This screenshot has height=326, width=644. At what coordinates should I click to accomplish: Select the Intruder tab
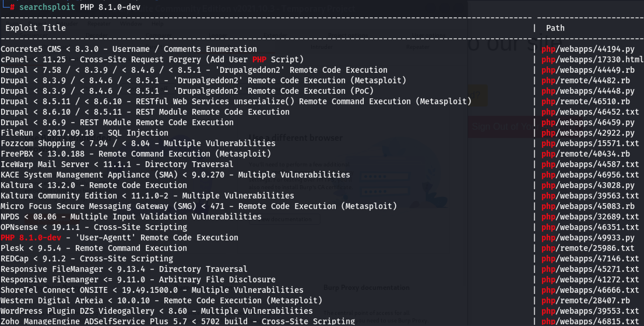pyautogui.click(x=321, y=47)
